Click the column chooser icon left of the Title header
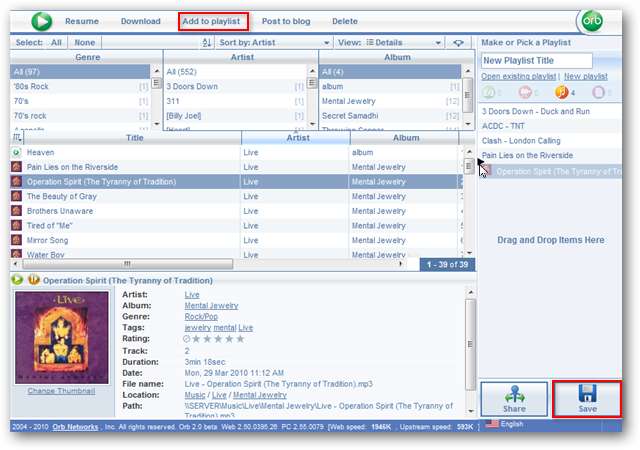Image resolution: width=640 pixels, height=450 pixels. point(16,138)
